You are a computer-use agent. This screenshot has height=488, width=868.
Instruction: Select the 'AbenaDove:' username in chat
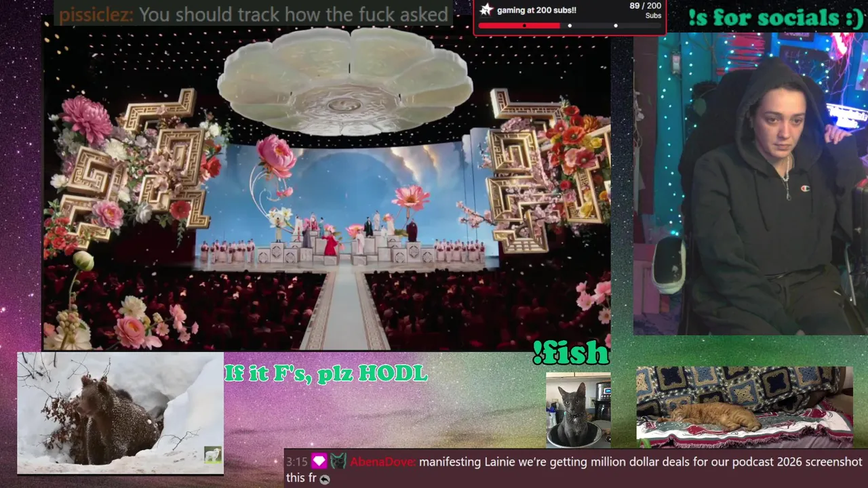click(x=383, y=462)
